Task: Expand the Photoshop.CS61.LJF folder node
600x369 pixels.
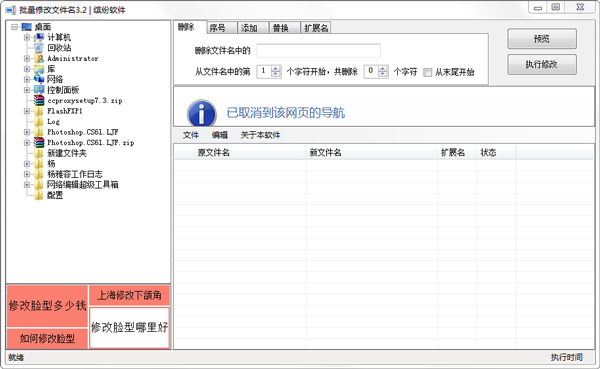Action: click(x=27, y=132)
